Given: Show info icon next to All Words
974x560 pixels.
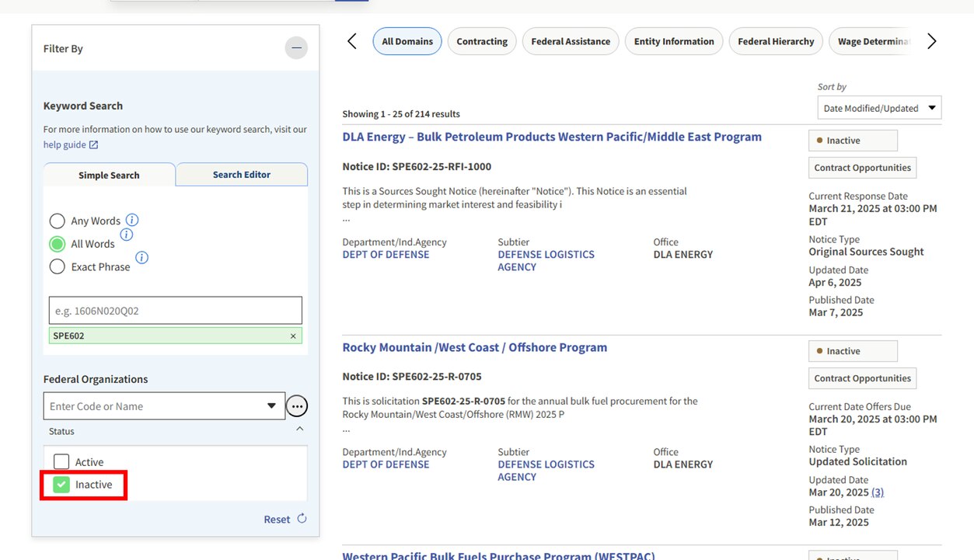Looking at the screenshot, I should point(127,234).
